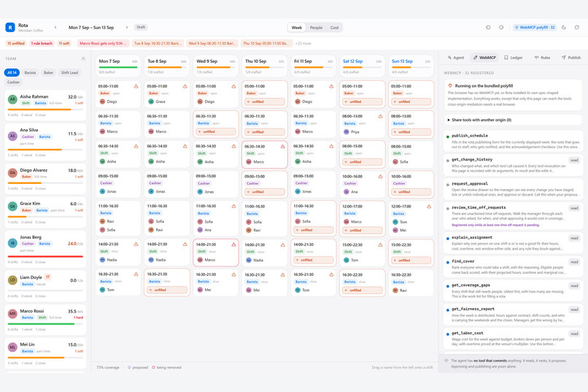Viewport: 588px width, 392px height.
Task: Click the 17 badge next to Liam Doyle
Action: [x=47, y=277]
